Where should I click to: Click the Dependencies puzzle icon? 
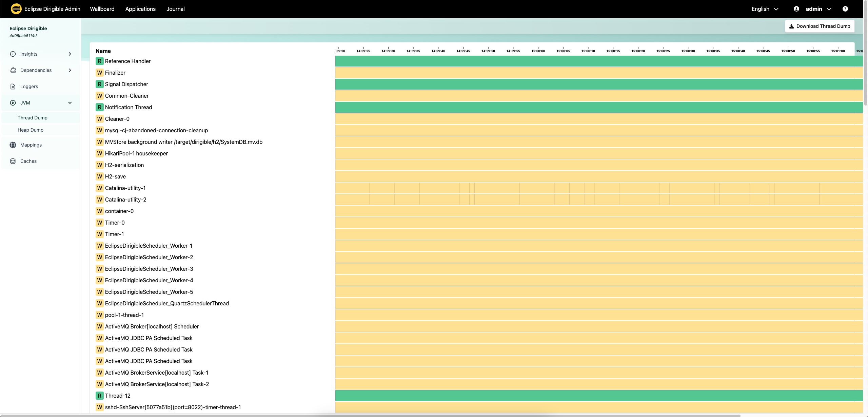click(13, 70)
